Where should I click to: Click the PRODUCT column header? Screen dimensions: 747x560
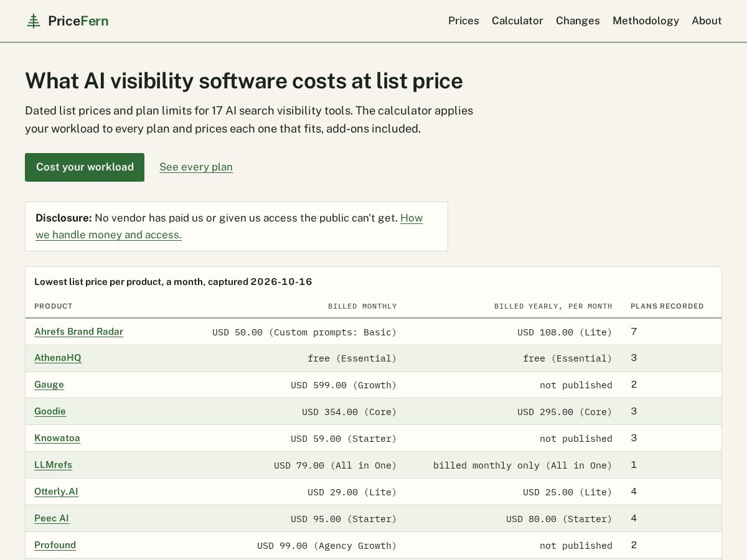click(x=54, y=306)
